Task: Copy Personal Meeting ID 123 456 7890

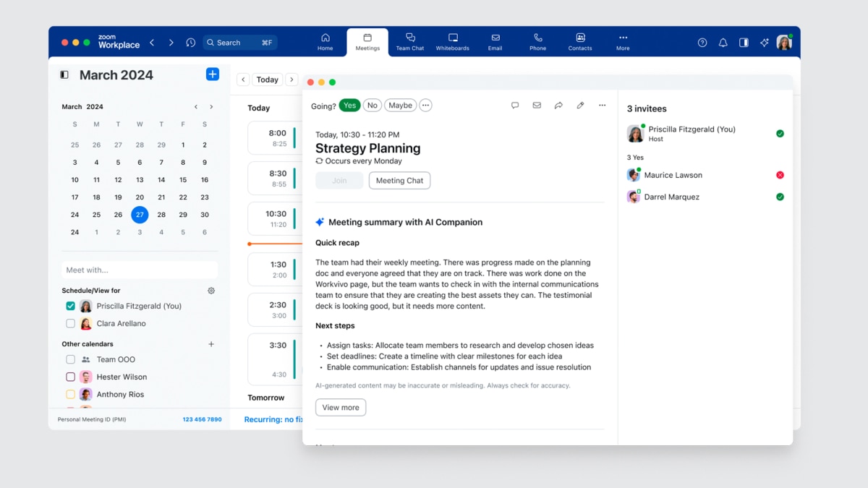Action: (x=202, y=419)
